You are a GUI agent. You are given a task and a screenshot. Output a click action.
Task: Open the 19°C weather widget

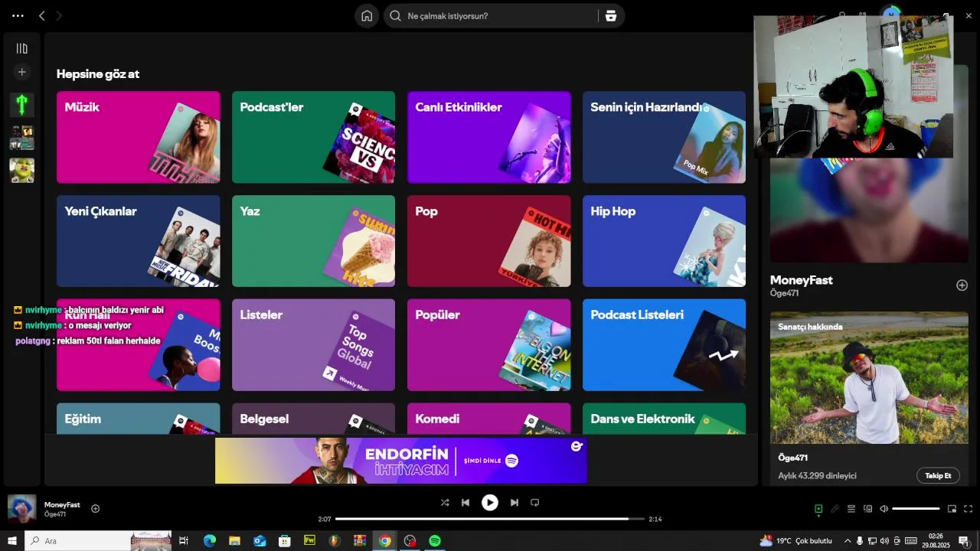click(795, 541)
